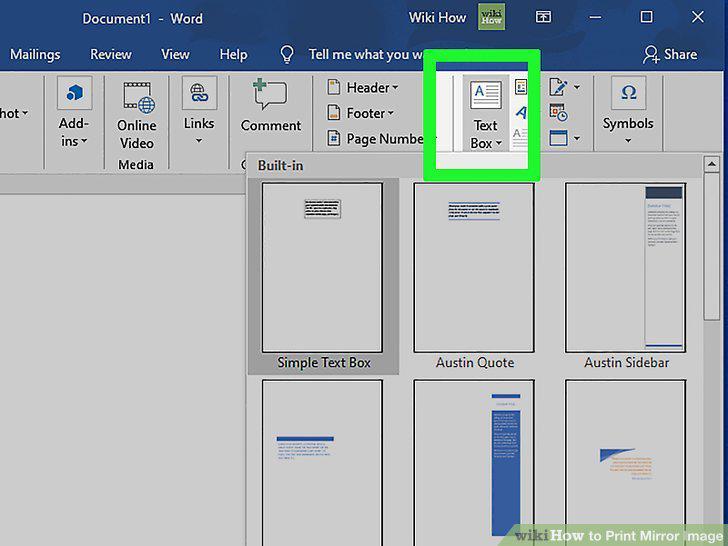
Task: Open the Help tab
Action: coord(233,54)
